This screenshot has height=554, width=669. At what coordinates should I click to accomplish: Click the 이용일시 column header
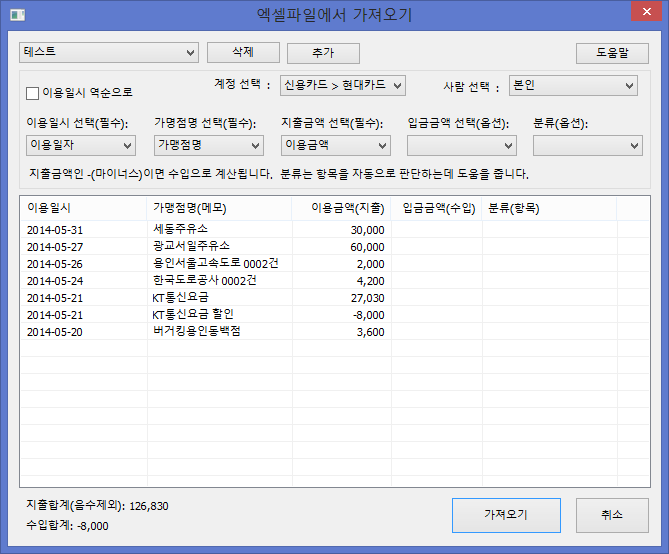[x=83, y=208]
